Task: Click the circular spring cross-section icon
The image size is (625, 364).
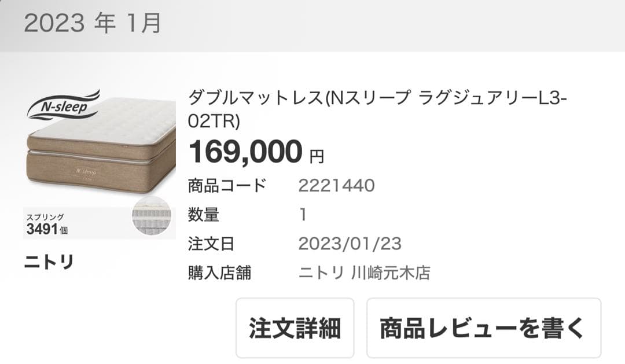Action: (152, 216)
